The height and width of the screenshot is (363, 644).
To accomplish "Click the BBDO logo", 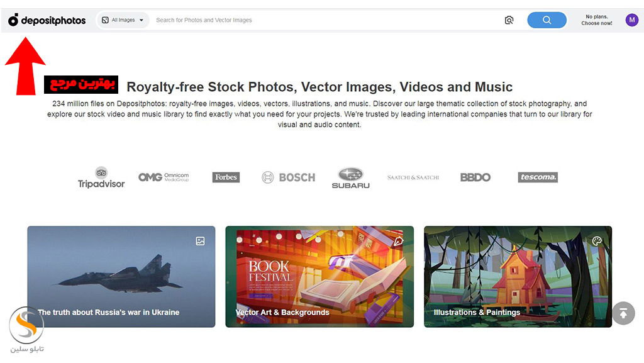I will pos(475,177).
